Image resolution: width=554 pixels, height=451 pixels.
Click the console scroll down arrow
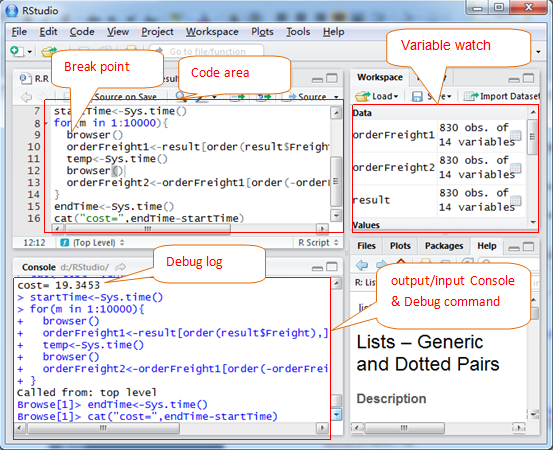[337, 414]
